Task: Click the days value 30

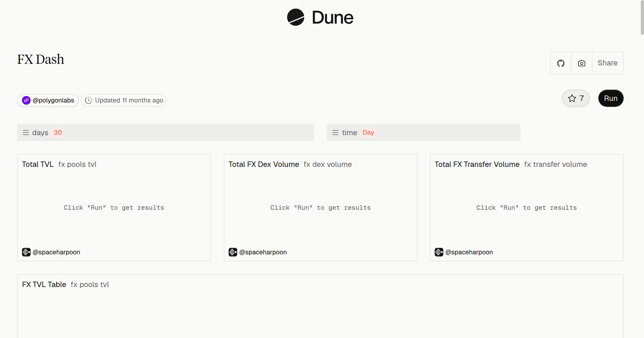Action: [x=58, y=133]
